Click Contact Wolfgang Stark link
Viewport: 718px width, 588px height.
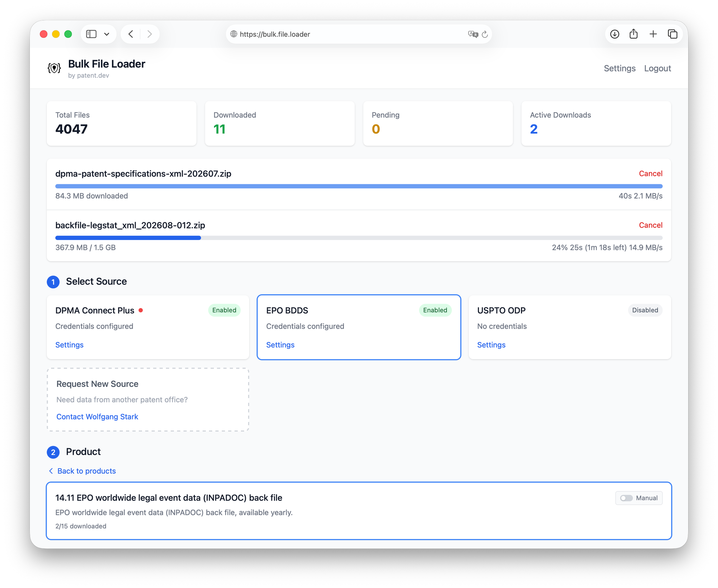pyautogui.click(x=97, y=417)
